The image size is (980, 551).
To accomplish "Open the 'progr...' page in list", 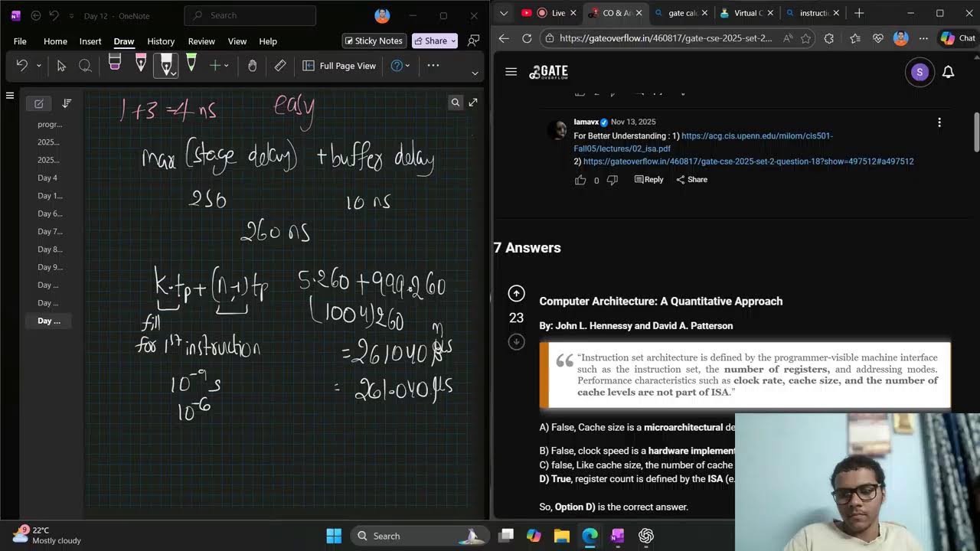I will [x=48, y=124].
